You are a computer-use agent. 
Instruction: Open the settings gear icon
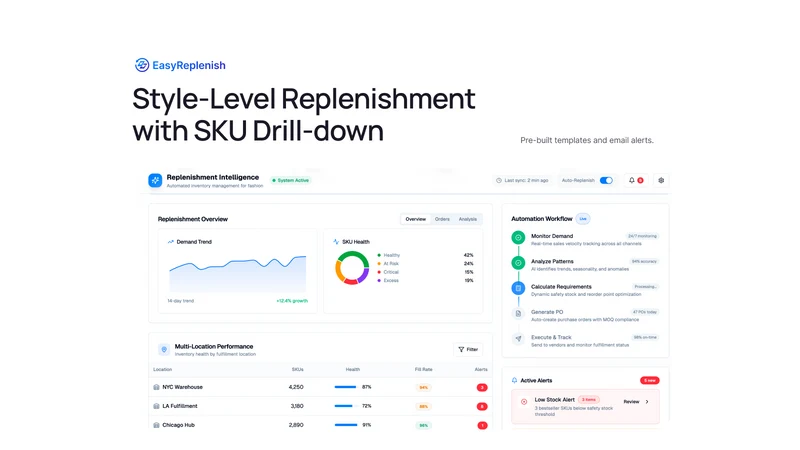click(x=661, y=180)
